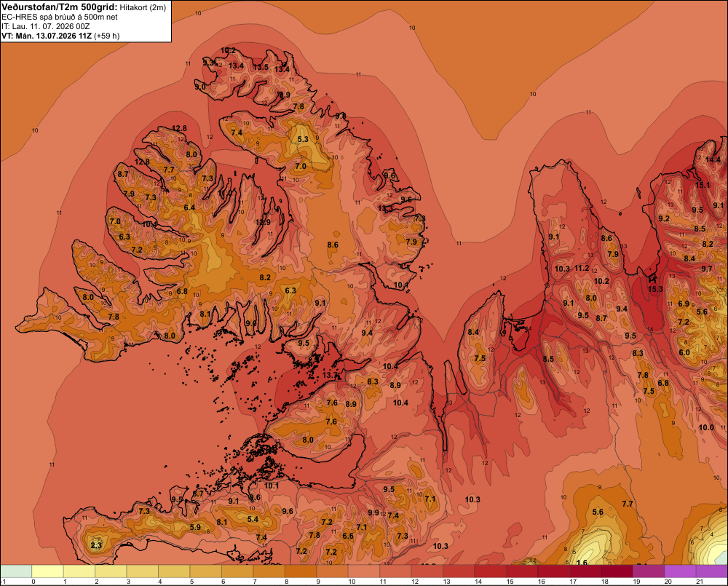Click the 12.9 temperature label
This screenshot has width=728, height=586.
(x=263, y=223)
